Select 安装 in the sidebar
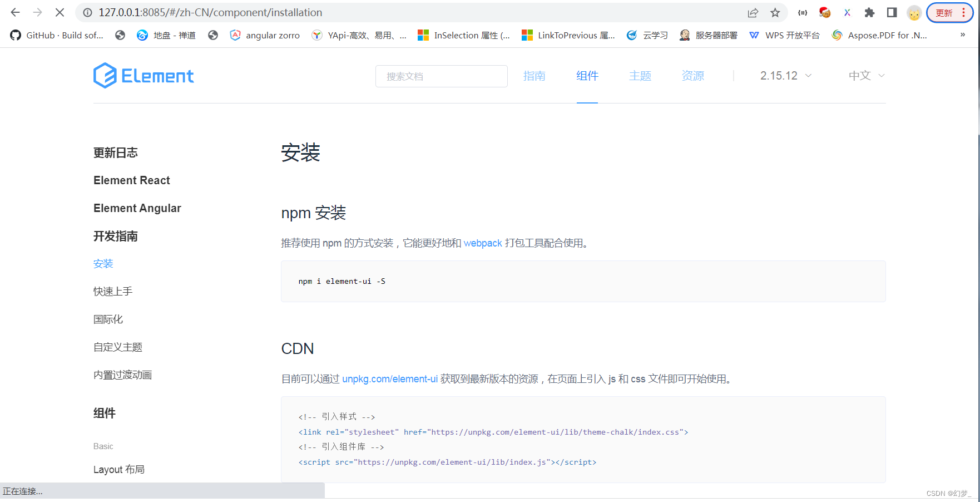Image resolution: width=980 pixels, height=502 pixels. [103, 264]
